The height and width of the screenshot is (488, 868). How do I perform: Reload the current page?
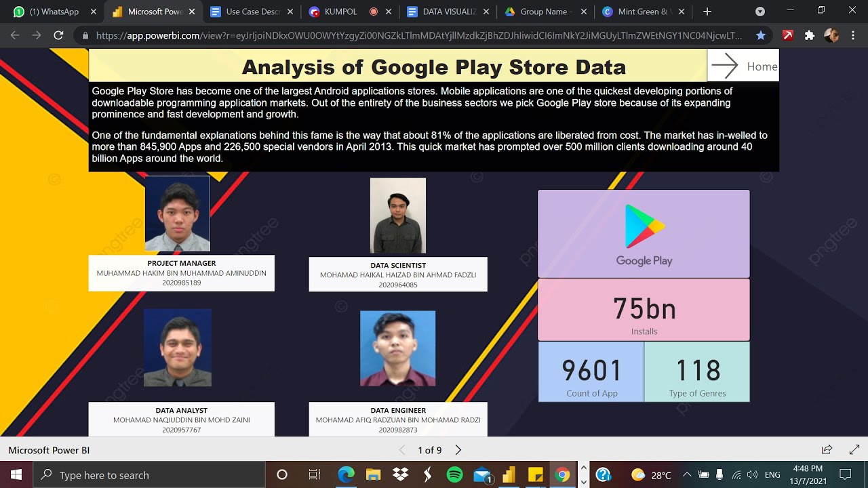pos(58,35)
